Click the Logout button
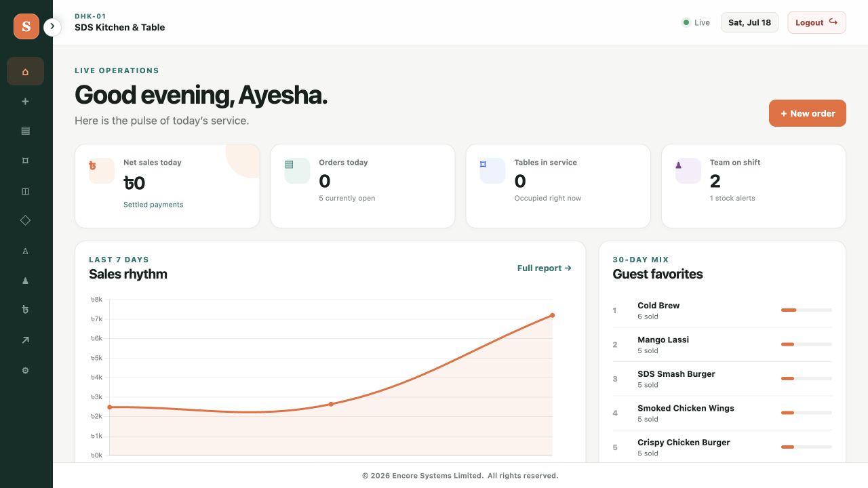 pyautogui.click(x=816, y=22)
